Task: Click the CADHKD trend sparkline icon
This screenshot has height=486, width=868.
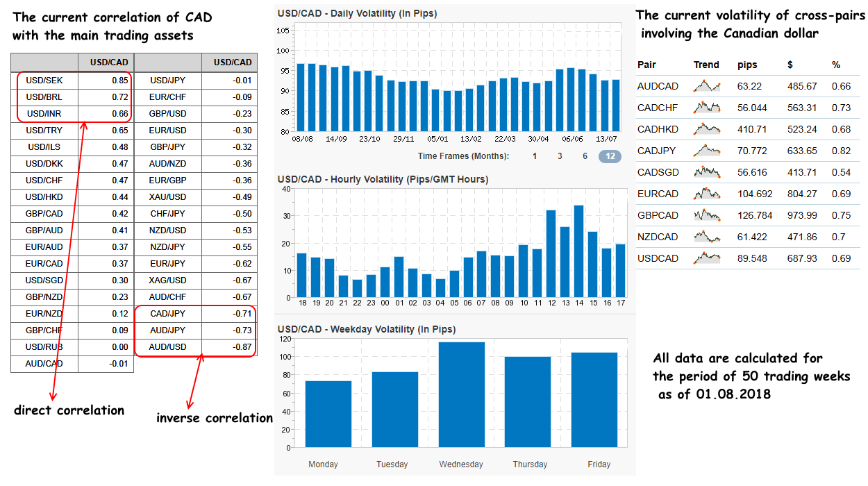Action: click(708, 129)
